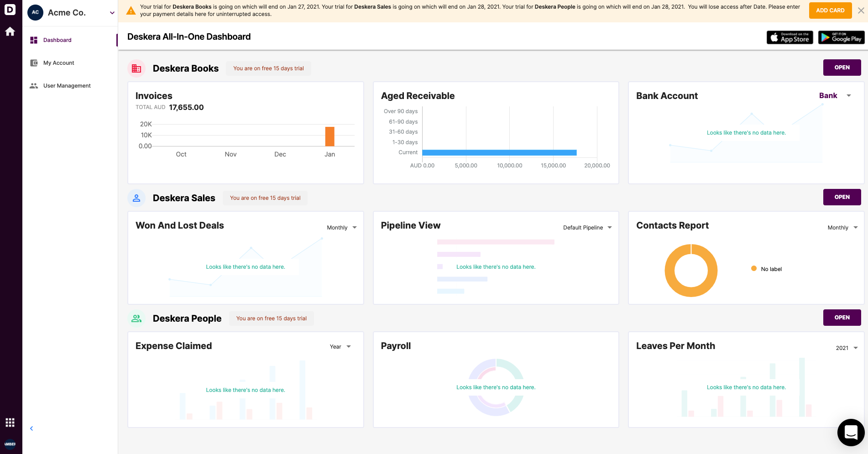Viewport: 868px width, 454px height.
Task: Click the orange Jan invoices bar
Action: point(329,136)
